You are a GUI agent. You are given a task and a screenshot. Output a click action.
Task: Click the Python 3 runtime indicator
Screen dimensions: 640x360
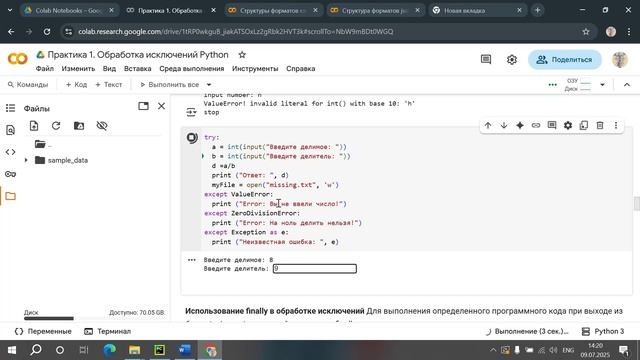[603, 331]
